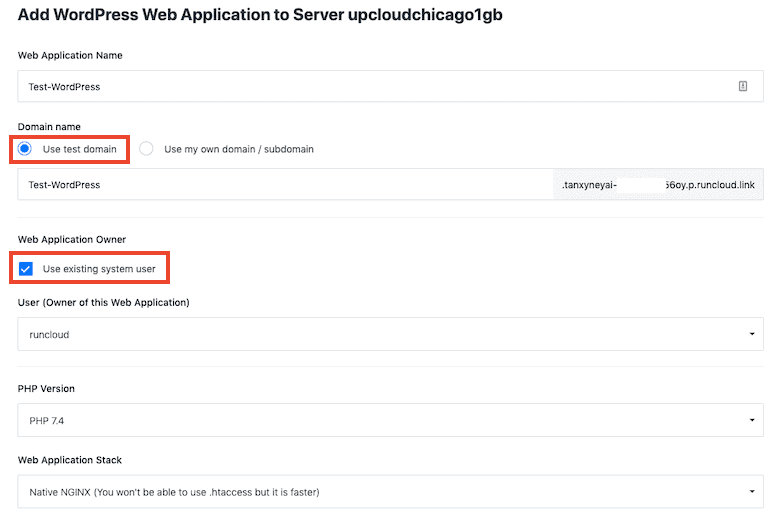Select the Use test domain radio button
The image size is (778, 516).
click(x=25, y=149)
